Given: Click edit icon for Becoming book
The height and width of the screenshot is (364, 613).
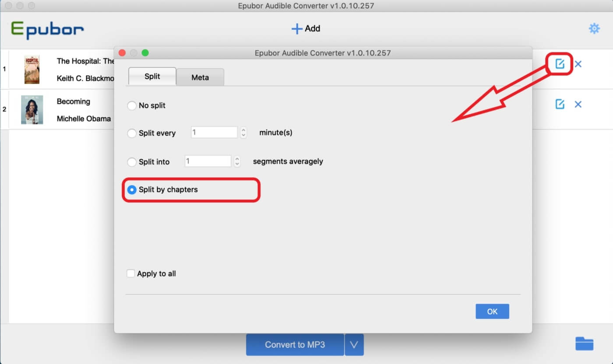Looking at the screenshot, I should (560, 104).
